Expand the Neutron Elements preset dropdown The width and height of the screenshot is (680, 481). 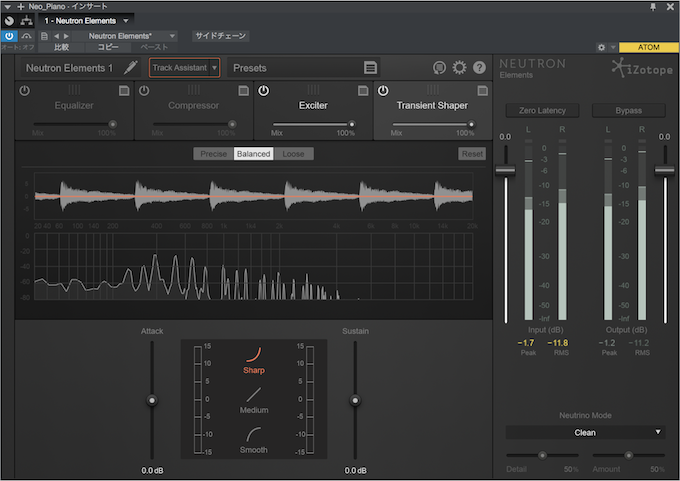point(172,36)
